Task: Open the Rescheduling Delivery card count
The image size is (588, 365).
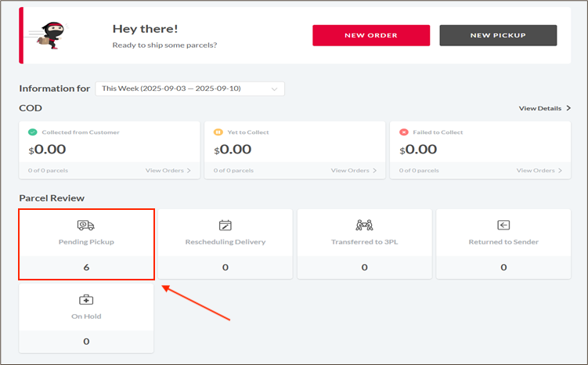Action: coord(225,267)
